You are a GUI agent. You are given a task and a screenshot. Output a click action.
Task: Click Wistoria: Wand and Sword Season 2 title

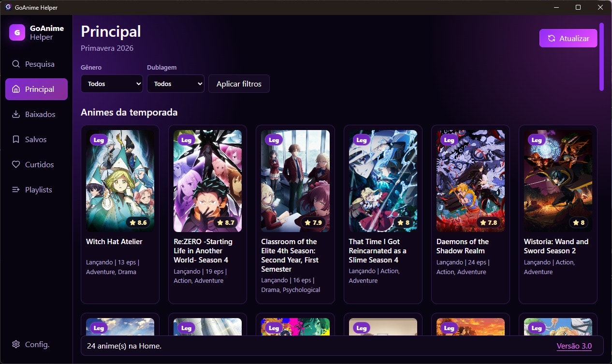556,246
